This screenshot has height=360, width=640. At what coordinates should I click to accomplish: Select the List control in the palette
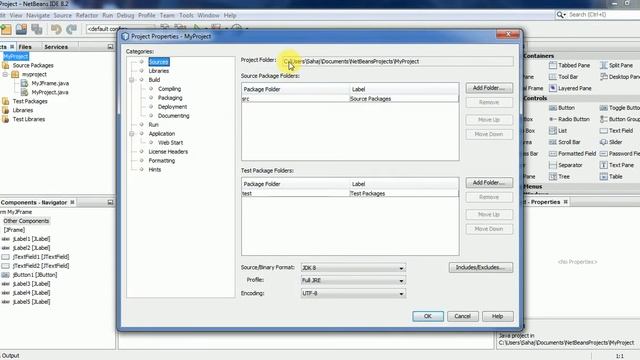(x=558, y=131)
